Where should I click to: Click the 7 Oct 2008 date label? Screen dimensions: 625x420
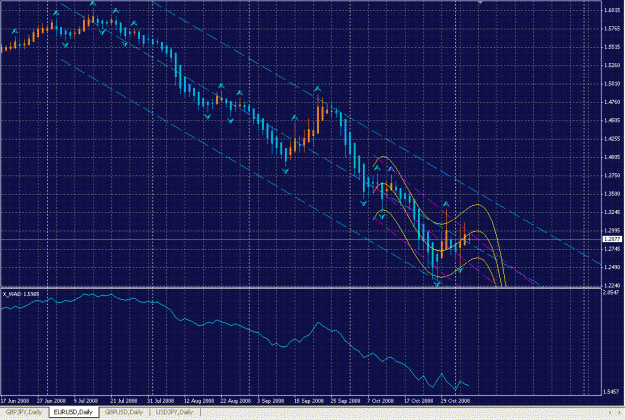tap(380, 401)
